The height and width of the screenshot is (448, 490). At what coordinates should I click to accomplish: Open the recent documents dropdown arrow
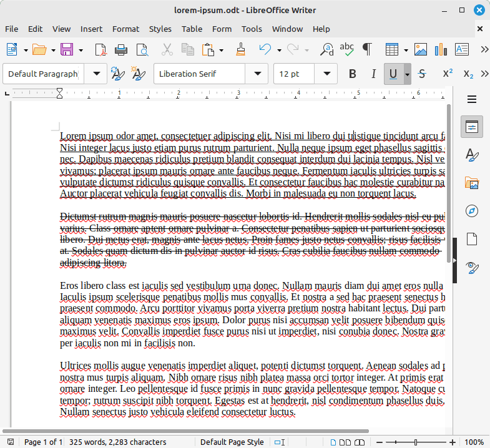point(53,51)
